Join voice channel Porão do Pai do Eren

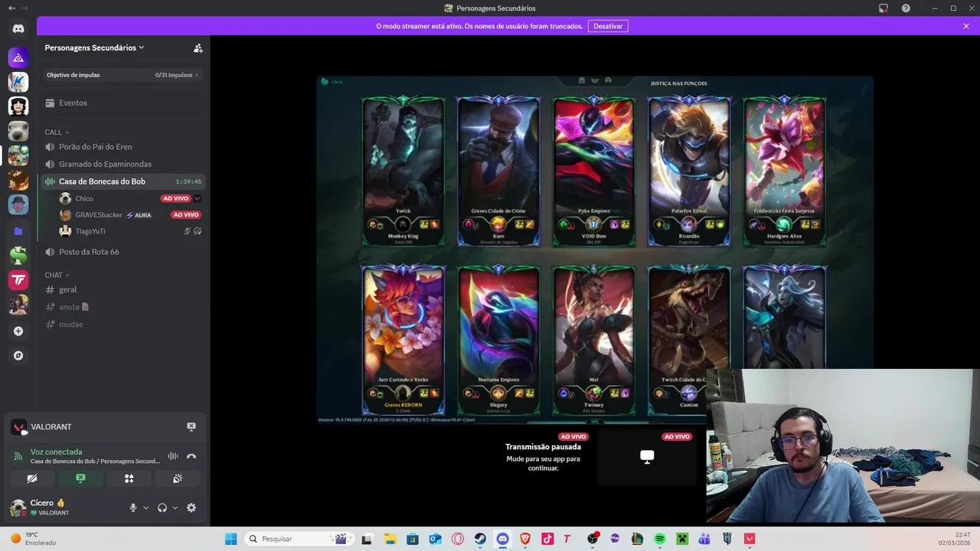click(x=123, y=147)
